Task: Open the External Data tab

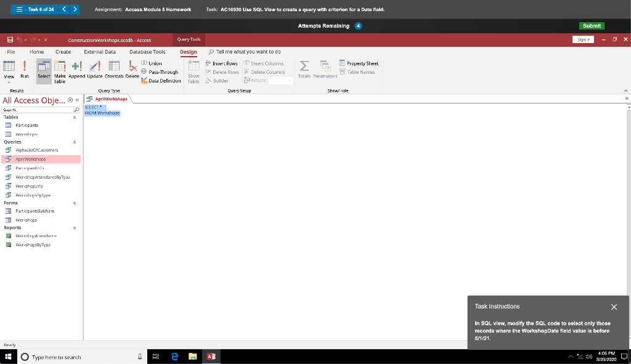Action: tap(100, 52)
